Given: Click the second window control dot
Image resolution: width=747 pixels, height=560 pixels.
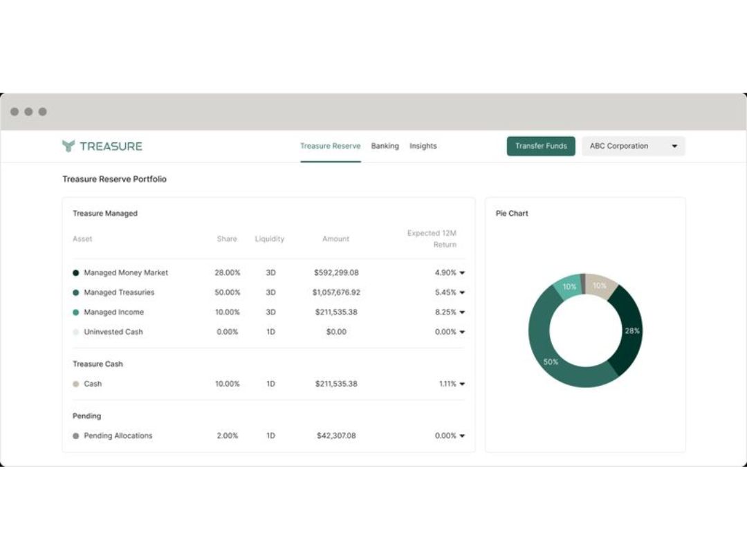Looking at the screenshot, I should [28, 111].
